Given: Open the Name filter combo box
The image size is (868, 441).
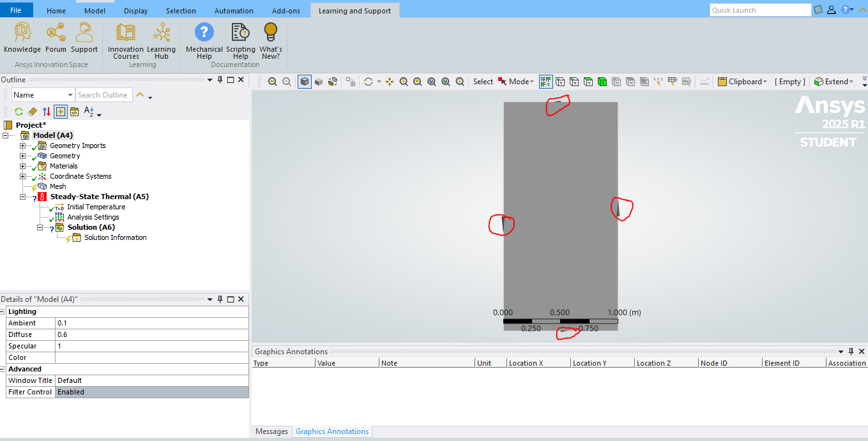Looking at the screenshot, I should click(43, 95).
